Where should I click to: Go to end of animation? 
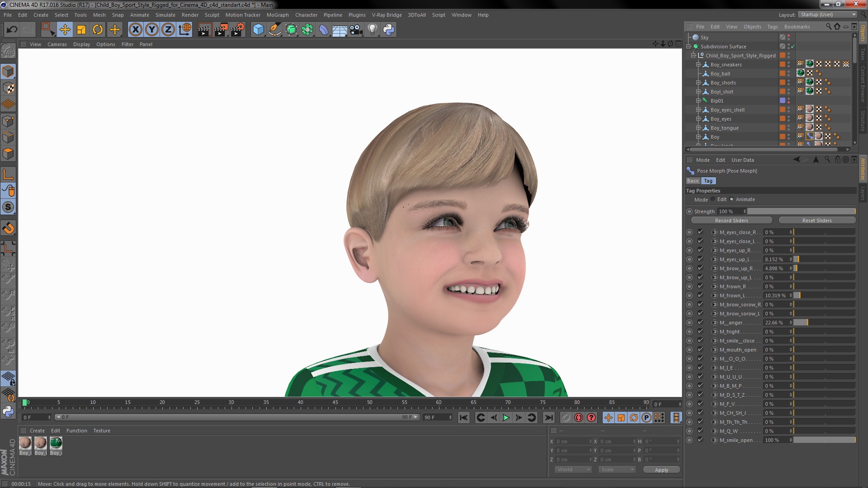(549, 418)
